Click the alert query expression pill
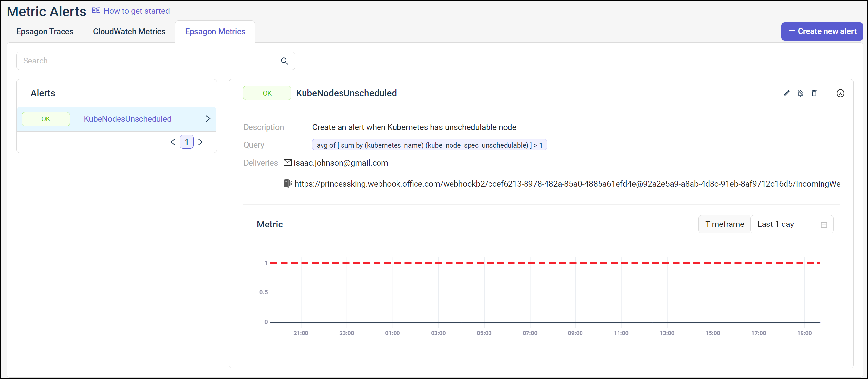This screenshot has height=379, width=868. pyautogui.click(x=429, y=145)
